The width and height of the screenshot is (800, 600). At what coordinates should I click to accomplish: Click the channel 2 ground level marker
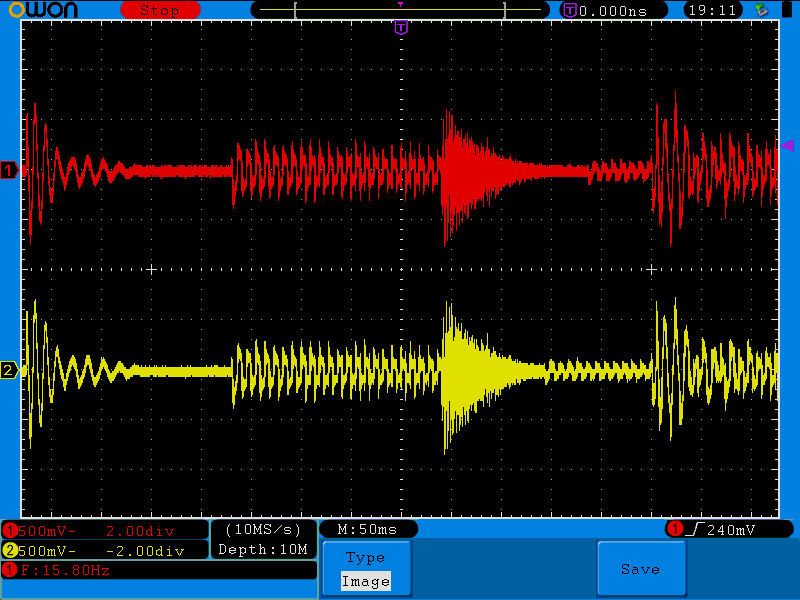[x=9, y=370]
